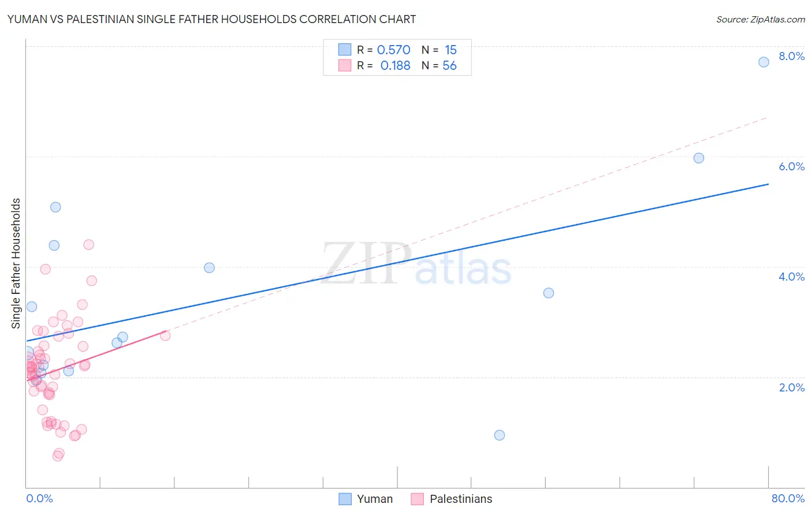Click the chart title text
812x515 pixels.
(x=211, y=19)
